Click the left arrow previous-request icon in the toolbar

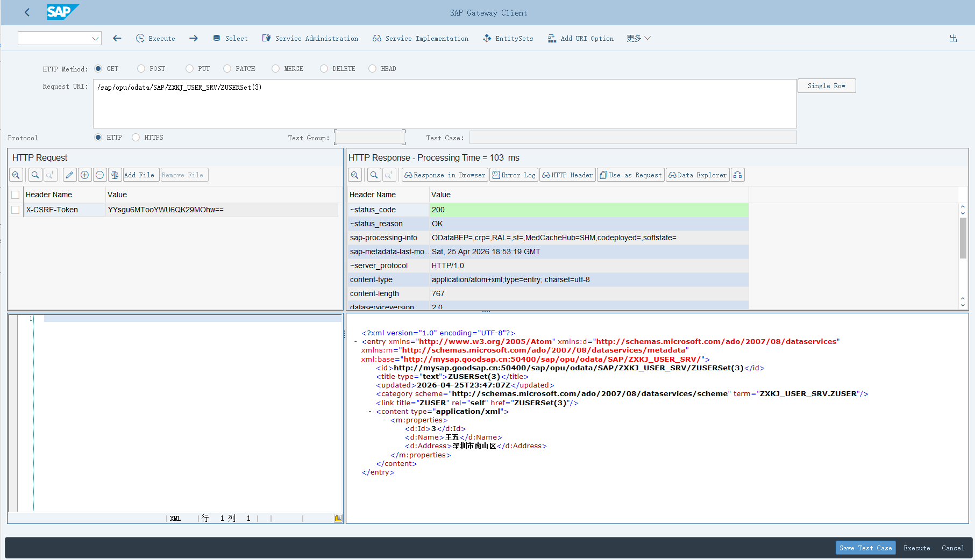tap(117, 38)
